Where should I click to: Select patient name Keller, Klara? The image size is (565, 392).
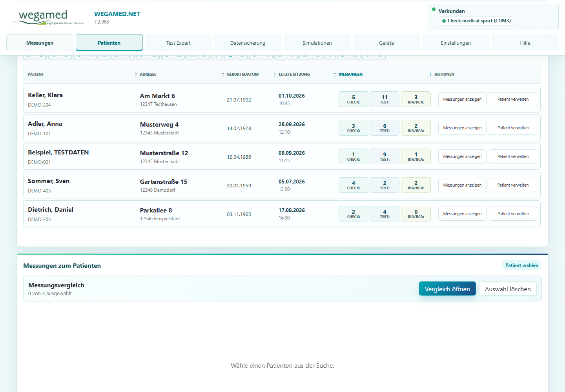click(x=45, y=95)
